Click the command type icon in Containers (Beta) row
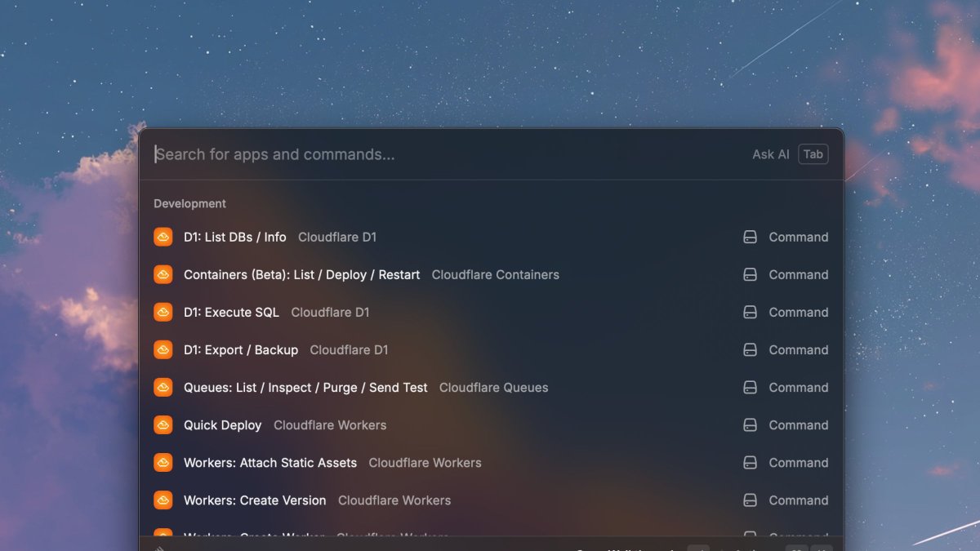This screenshot has height=551, width=980. [750, 274]
